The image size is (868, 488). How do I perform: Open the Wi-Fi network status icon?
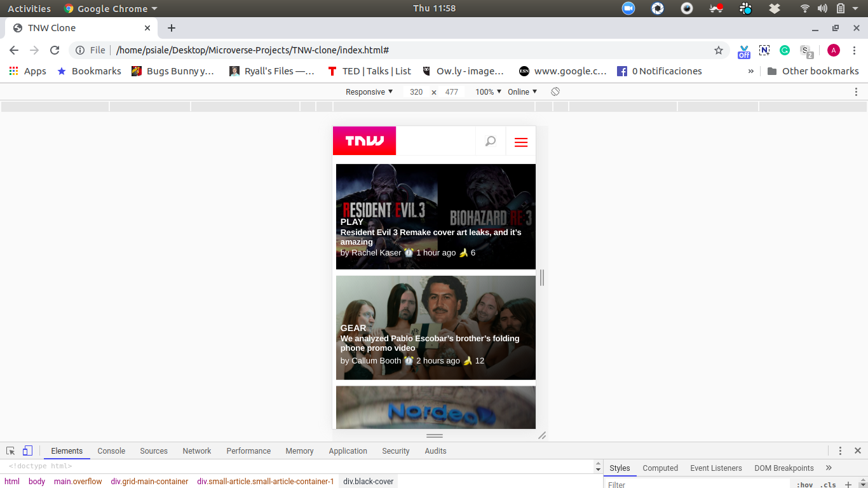pyautogui.click(x=805, y=8)
